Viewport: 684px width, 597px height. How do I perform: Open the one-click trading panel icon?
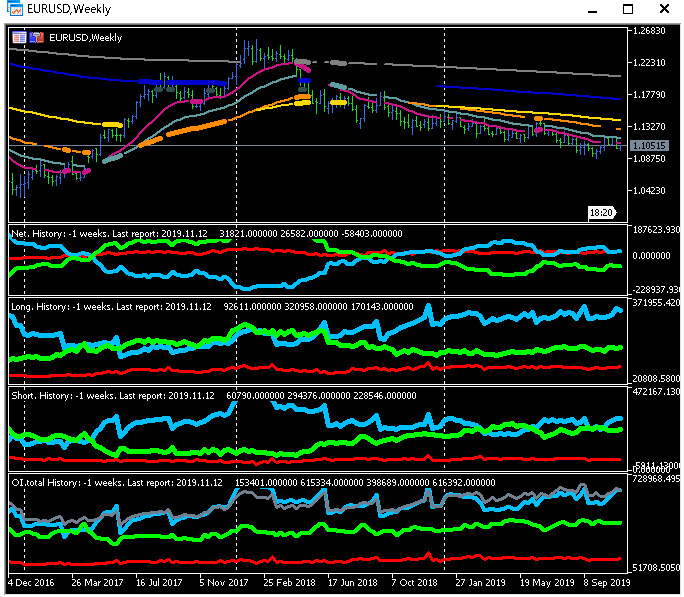37,38
